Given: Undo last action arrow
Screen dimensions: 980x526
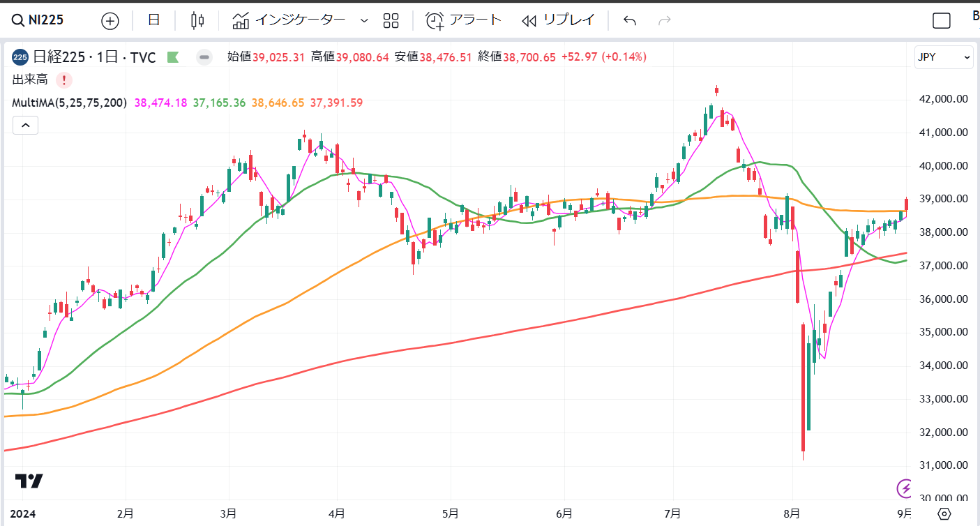Looking at the screenshot, I should (630, 21).
